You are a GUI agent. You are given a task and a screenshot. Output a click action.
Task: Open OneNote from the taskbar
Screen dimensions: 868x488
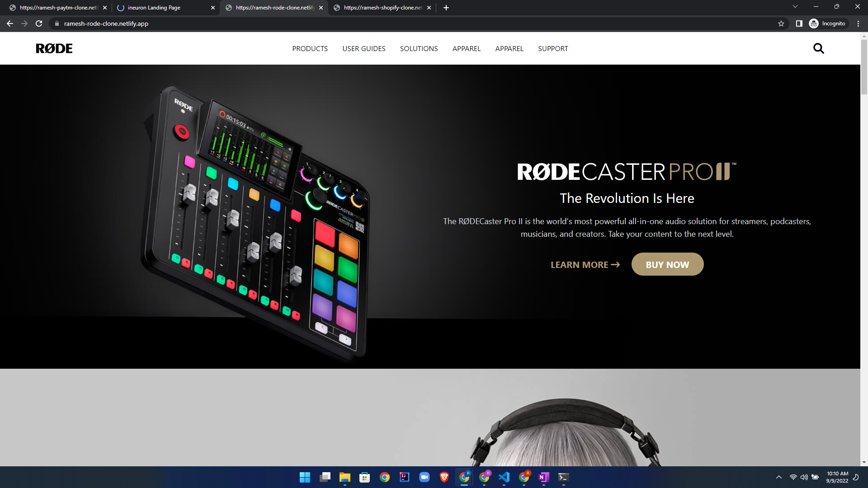(543, 477)
